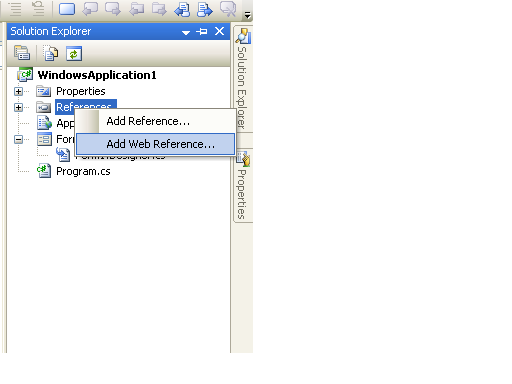Viewport: 512px width, 384px height.
Task: Switch to the vertical Properties tab
Action: (243, 185)
